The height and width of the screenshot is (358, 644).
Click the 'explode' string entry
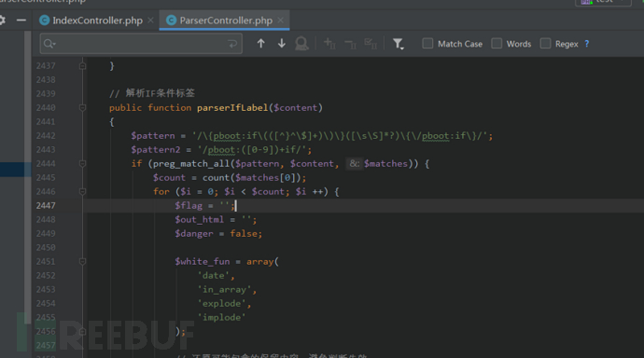click(222, 303)
